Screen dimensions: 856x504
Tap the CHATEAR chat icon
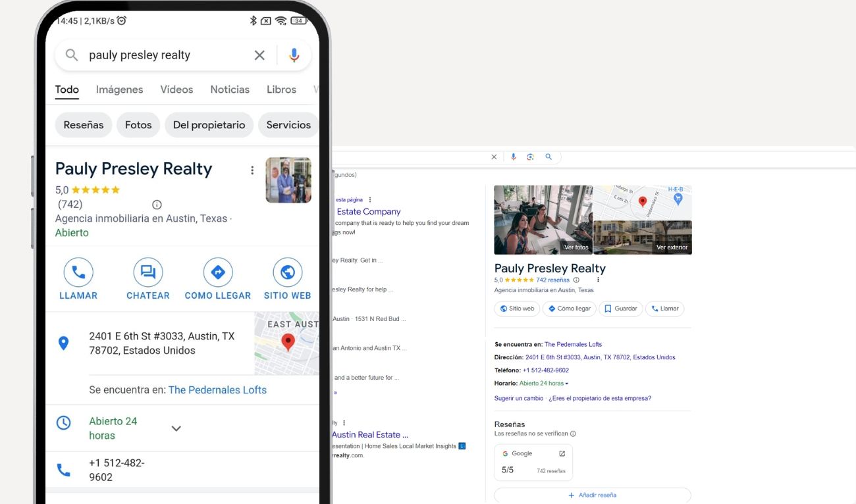coord(148,272)
